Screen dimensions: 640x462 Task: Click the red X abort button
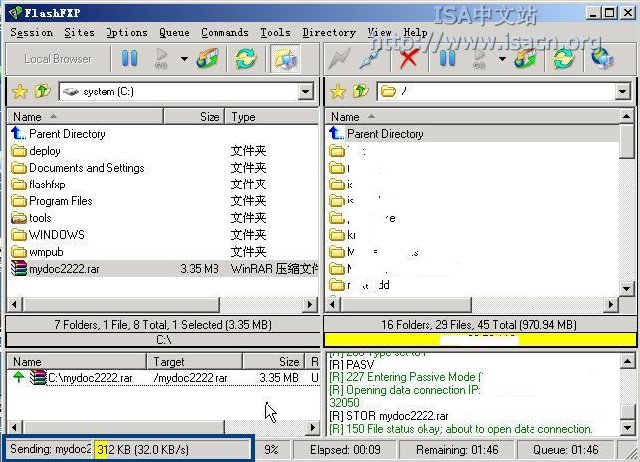(x=408, y=58)
